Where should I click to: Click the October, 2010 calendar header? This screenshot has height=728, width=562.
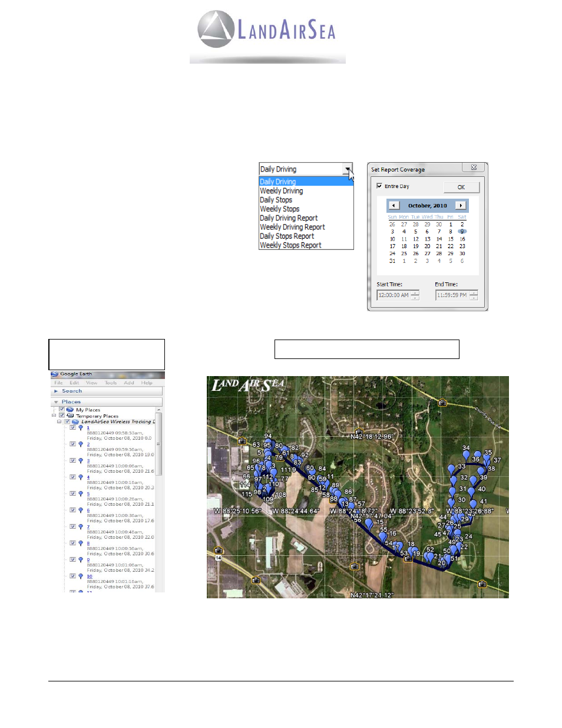(428, 206)
